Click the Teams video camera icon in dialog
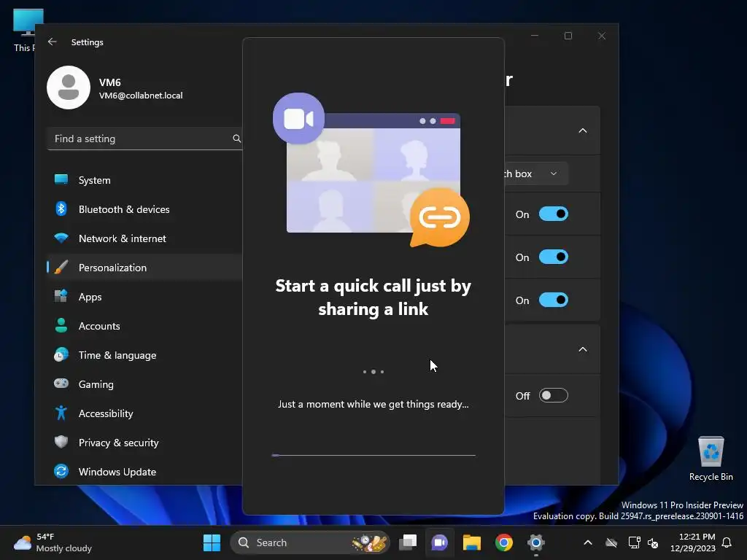Screen dimensions: 747x560 [298, 119]
